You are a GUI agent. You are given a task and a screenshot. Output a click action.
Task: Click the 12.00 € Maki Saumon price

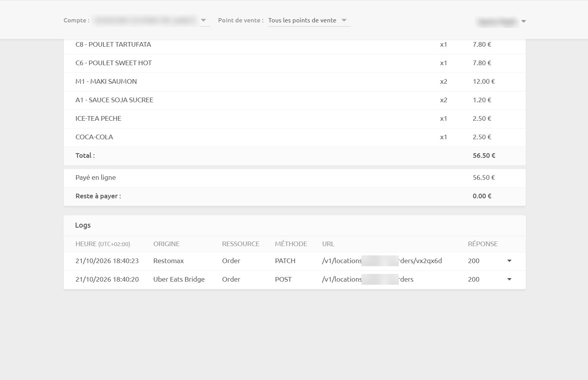pyautogui.click(x=484, y=81)
